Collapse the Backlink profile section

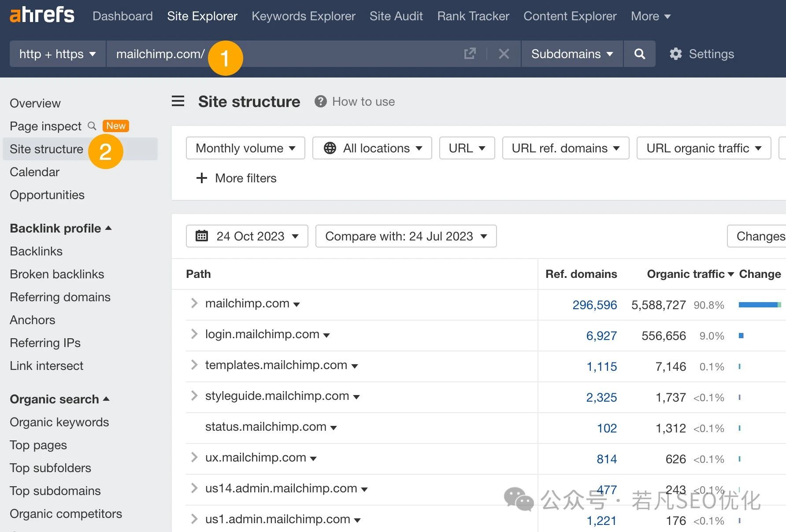(x=61, y=228)
